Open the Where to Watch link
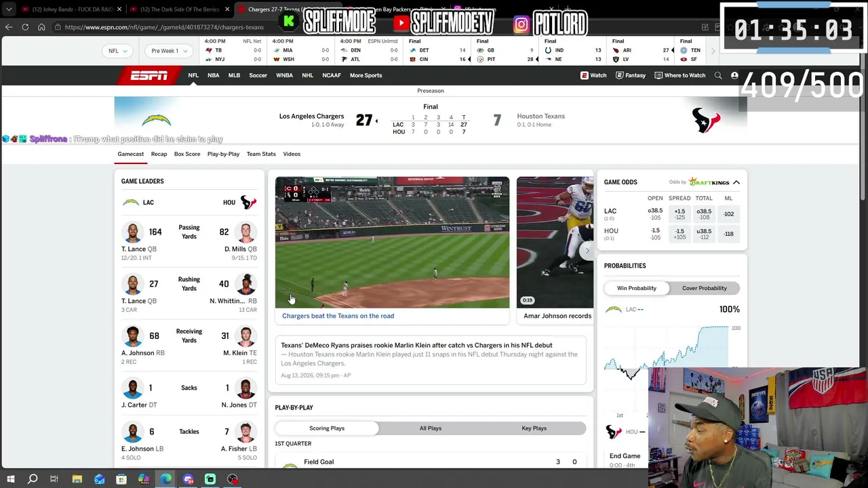The height and width of the screenshot is (488, 868). click(680, 75)
